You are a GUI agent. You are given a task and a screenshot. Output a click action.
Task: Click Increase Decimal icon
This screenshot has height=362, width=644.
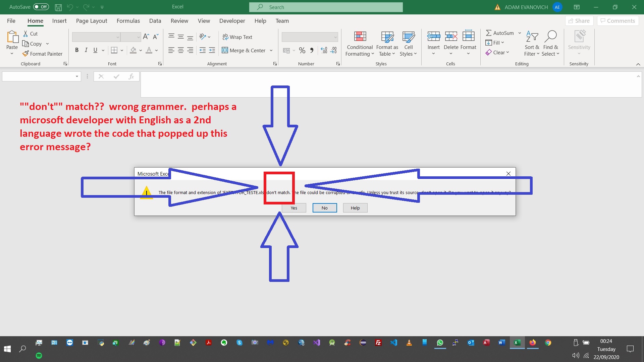click(324, 50)
